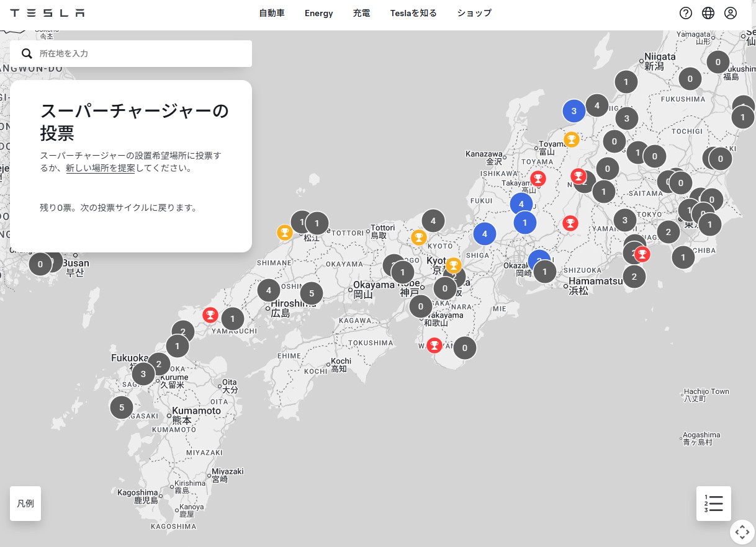Open the user account icon
The height and width of the screenshot is (547, 756).
click(x=731, y=13)
